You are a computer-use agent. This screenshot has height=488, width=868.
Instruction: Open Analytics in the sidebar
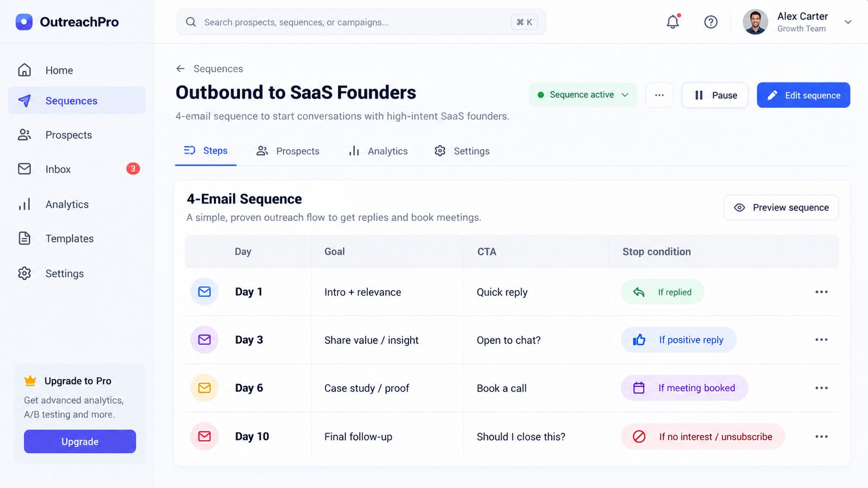[77, 204]
